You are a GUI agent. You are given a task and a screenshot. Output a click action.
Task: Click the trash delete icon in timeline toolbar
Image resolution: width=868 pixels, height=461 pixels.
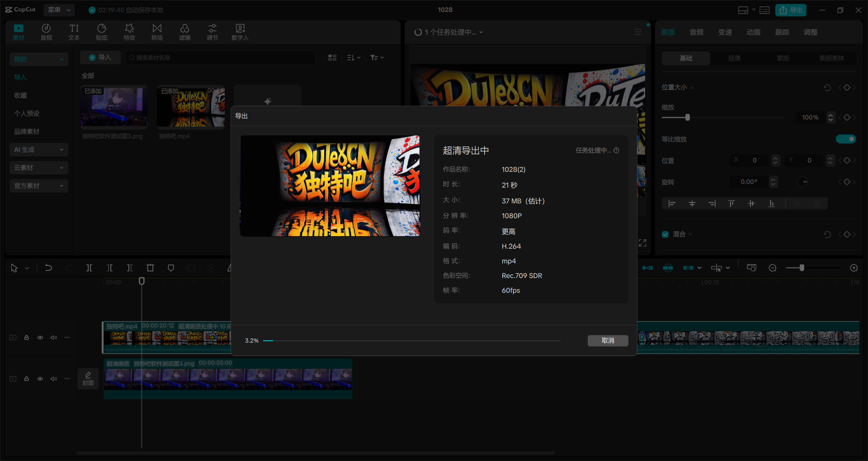click(x=151, y=268)
